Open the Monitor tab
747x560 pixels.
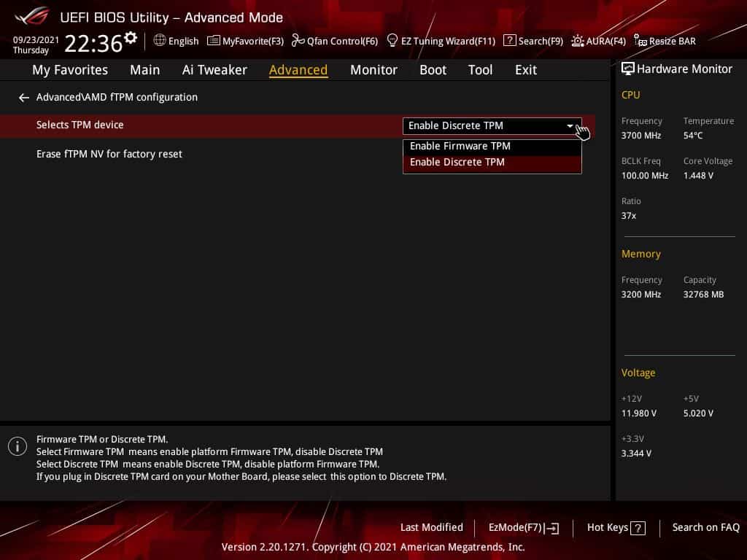pos(373,70)
